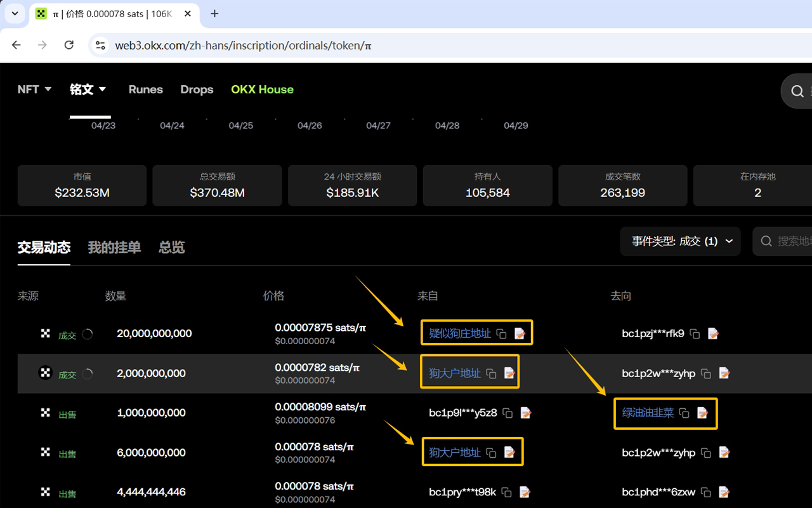The width and height of the screenshot is (812, 508).
Task: Reload the page with the refresh button
Action: click(69, 45)
